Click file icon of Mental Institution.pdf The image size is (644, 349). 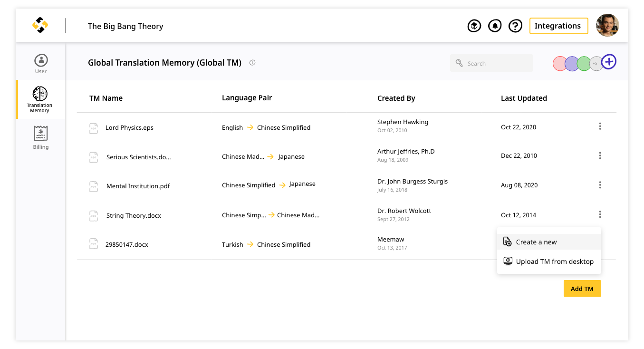(94, 186)
